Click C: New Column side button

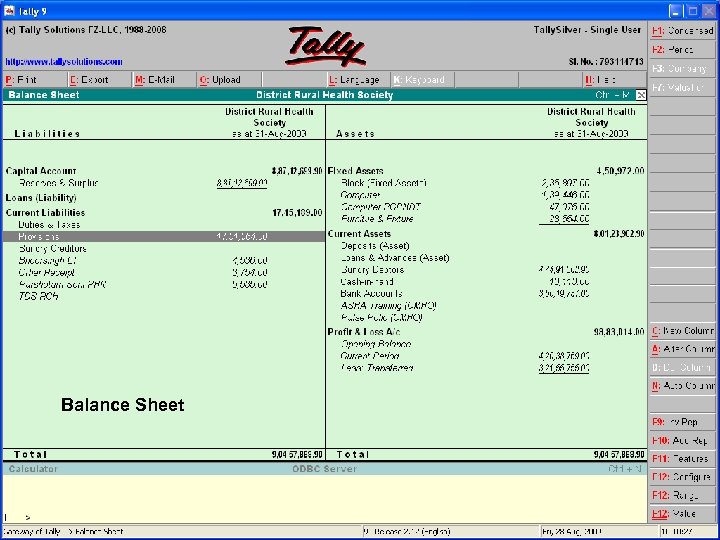682,331
